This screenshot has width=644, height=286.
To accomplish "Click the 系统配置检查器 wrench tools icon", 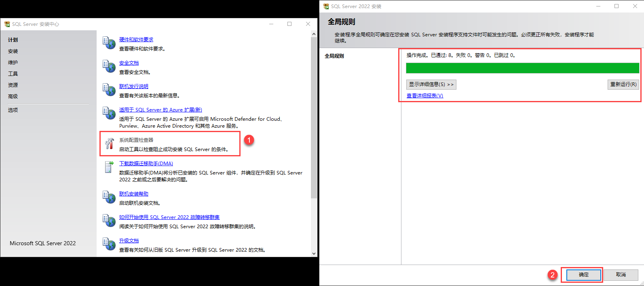I will pyautogui.click(x=109, y=144).
